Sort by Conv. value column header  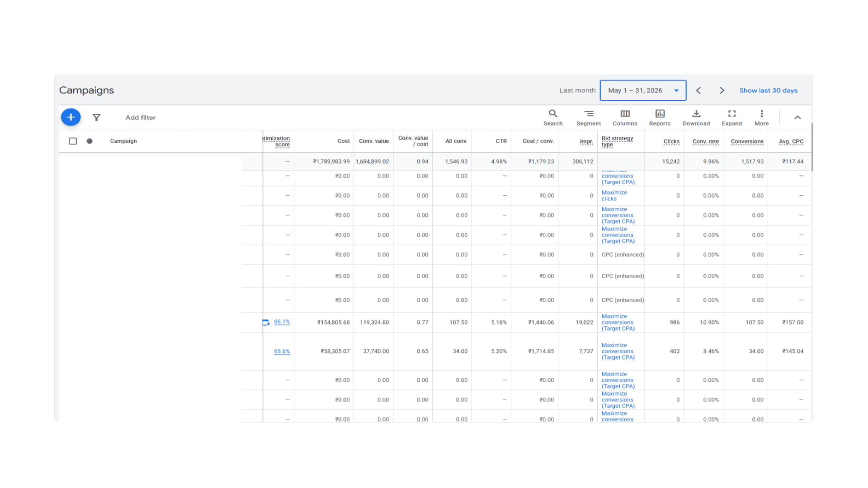374,141
